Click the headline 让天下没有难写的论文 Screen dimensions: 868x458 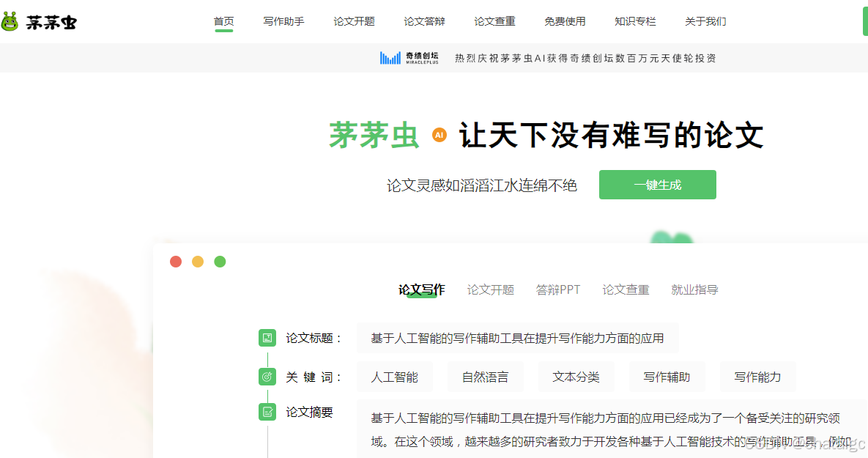[612, 135]
